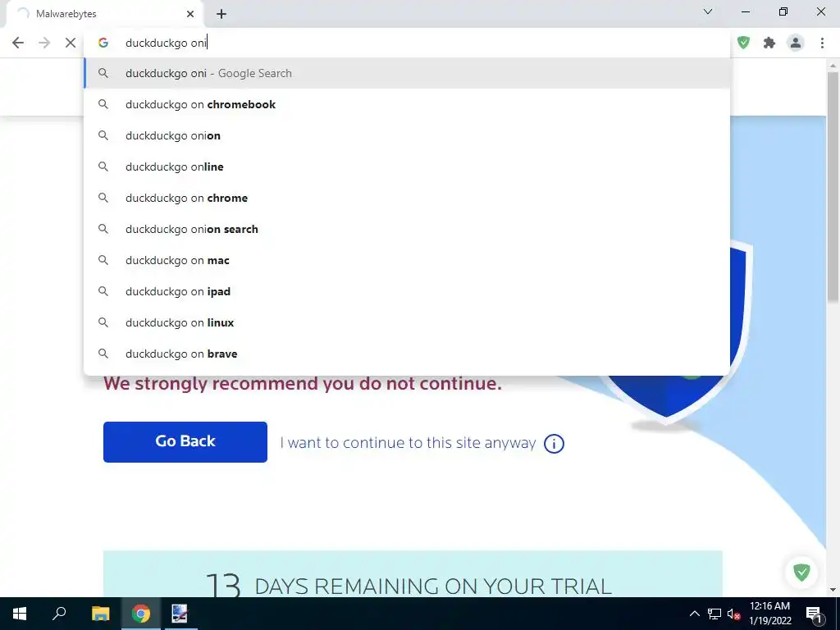Select suggestion 'duckduckgo onion search'
840x630 pixels.
pos(407,229)
